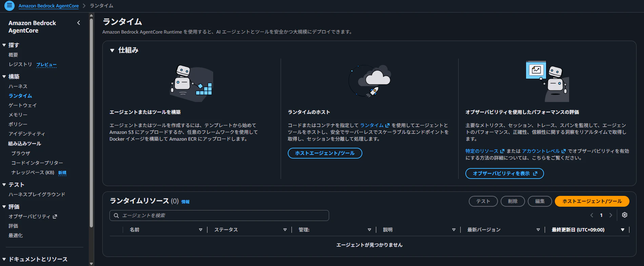Image resolution: width=644 pixels, height=266 pixels.
Task: Select ゲートウェイ in the sidebar
Action: click(23, 105)
